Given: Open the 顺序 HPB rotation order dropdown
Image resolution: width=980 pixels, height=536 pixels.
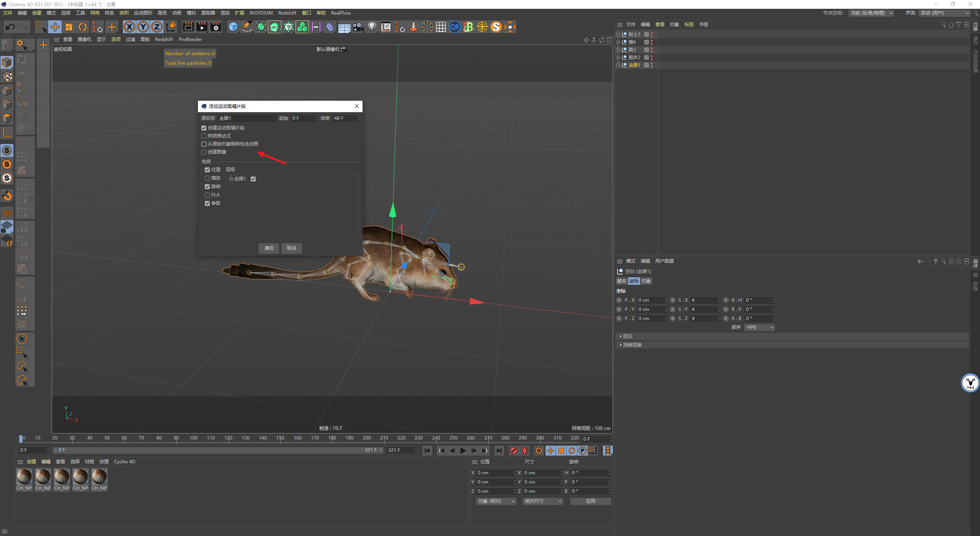Looking at the screenshot, I should point(759,327).
